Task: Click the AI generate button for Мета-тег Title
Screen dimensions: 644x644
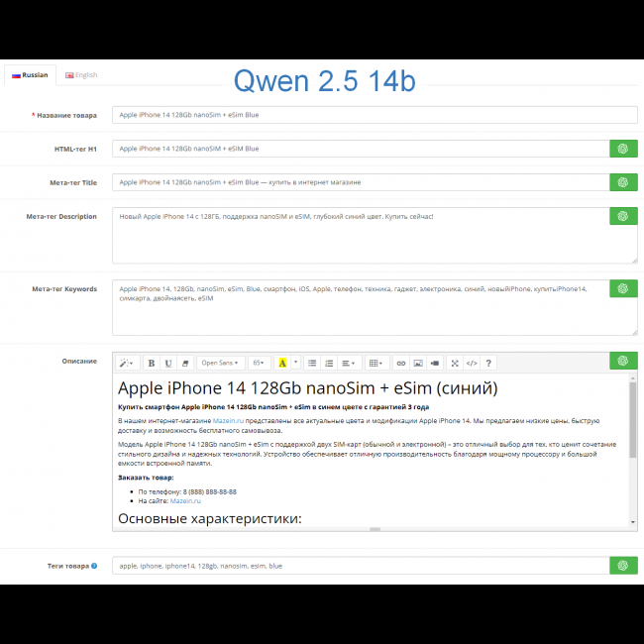Action: [623, 182]
